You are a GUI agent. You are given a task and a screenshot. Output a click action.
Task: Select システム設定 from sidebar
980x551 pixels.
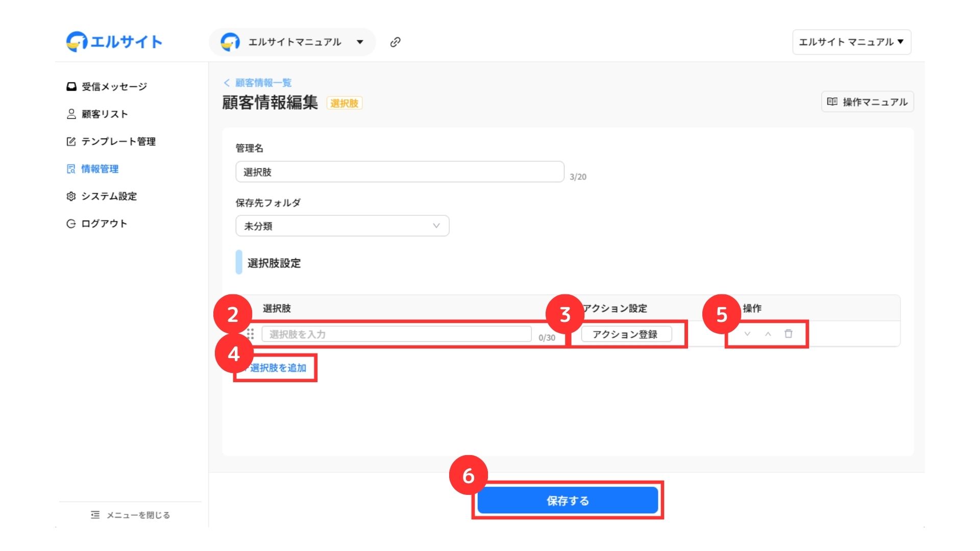click(109, 196)
